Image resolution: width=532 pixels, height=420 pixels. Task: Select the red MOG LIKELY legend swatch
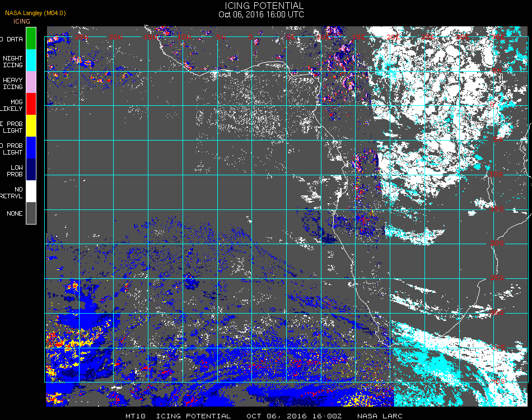pos(31,104)
